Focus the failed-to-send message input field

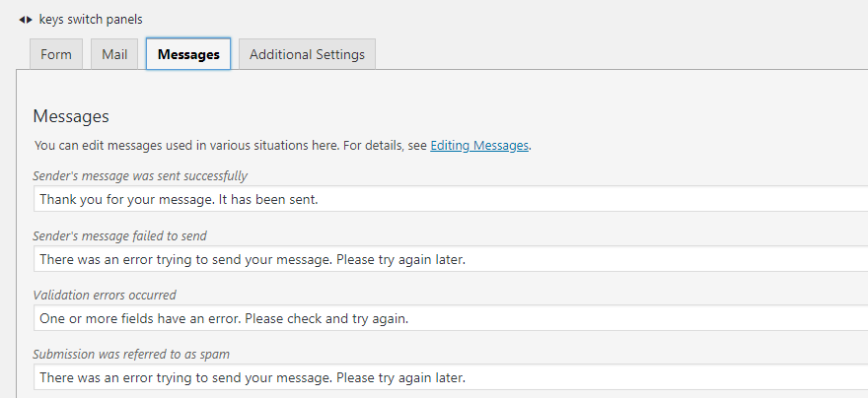click(592, 259)
